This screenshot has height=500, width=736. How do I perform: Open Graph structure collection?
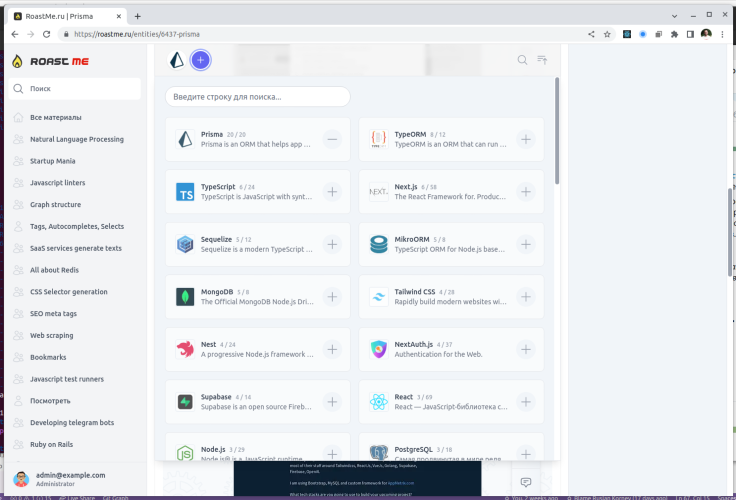point(55,205)
